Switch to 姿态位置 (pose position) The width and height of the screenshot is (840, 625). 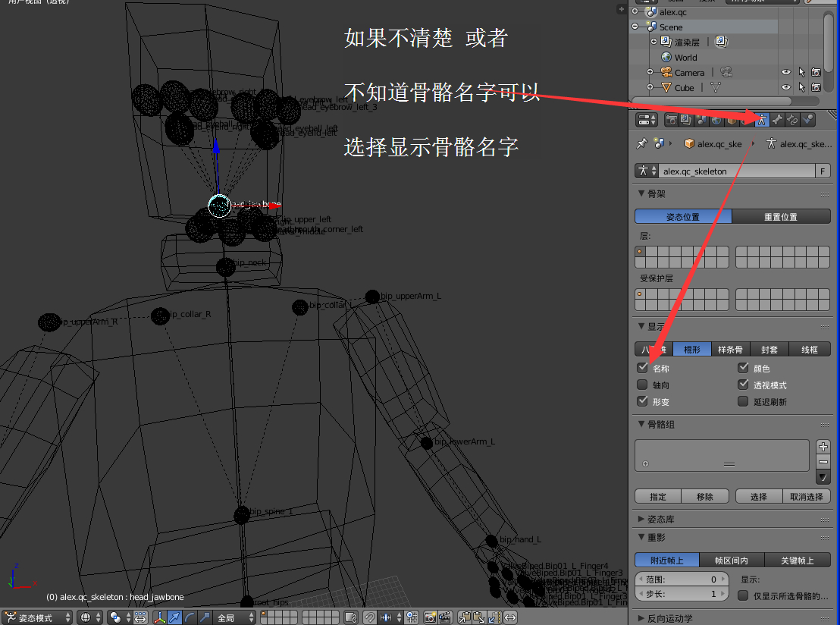[x=683, y=217]
